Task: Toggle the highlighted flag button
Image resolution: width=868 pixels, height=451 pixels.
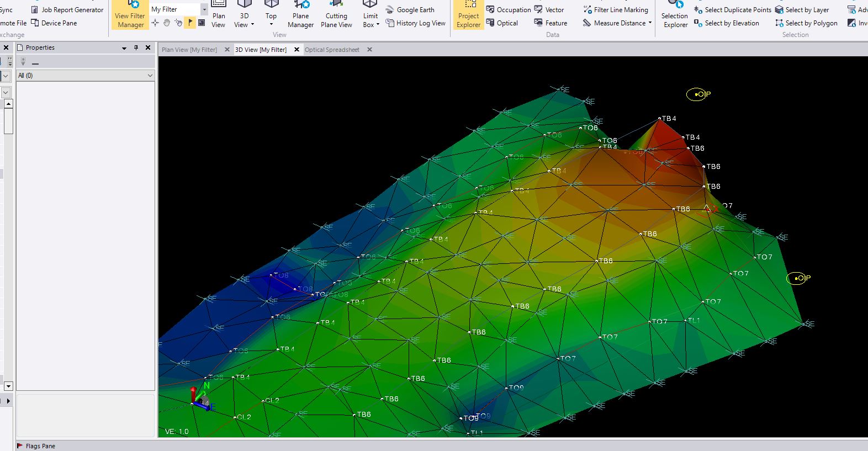Action: tap(190, 23)
